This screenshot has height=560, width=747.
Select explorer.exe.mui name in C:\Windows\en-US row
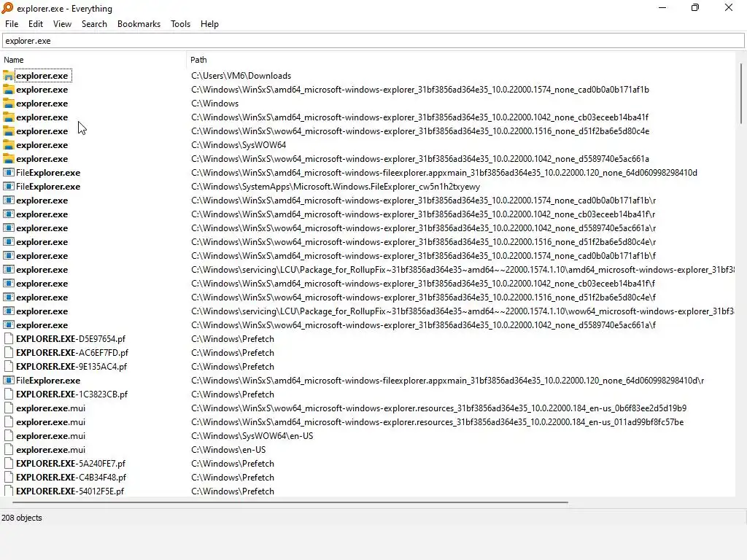50,449
